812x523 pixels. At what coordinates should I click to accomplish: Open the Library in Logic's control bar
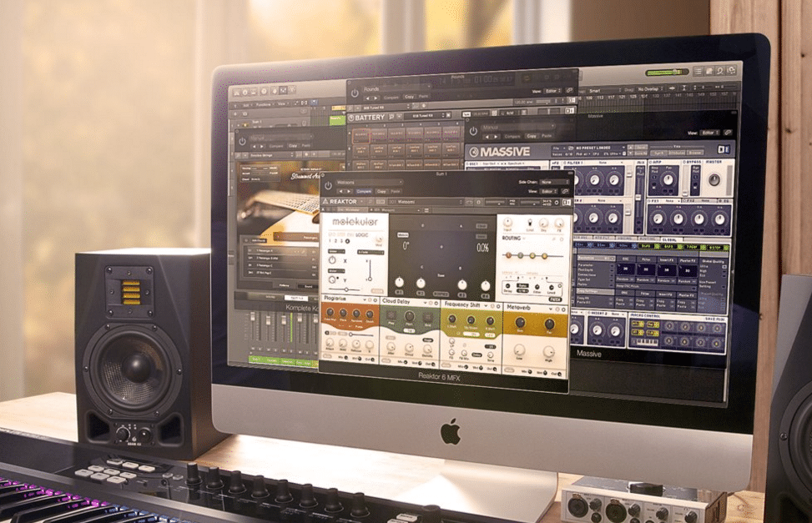point(236,92)
